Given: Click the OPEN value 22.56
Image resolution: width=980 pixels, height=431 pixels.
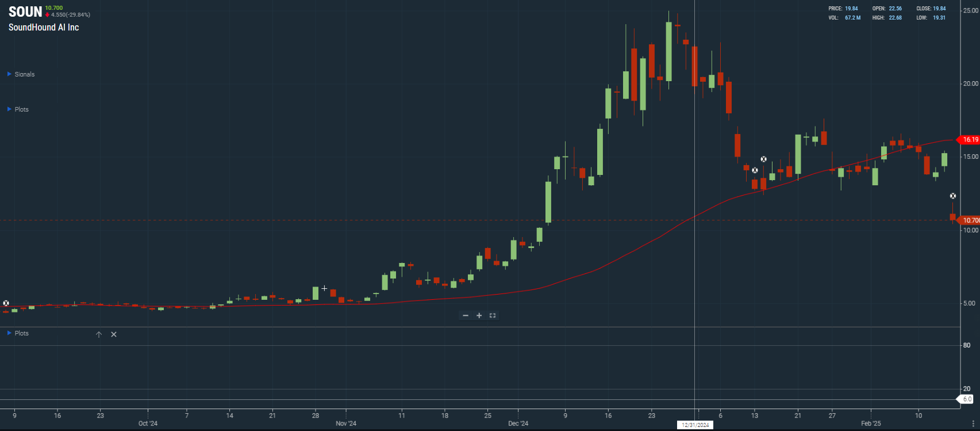Looking at the screenshot, I should [x=896, y=9].
